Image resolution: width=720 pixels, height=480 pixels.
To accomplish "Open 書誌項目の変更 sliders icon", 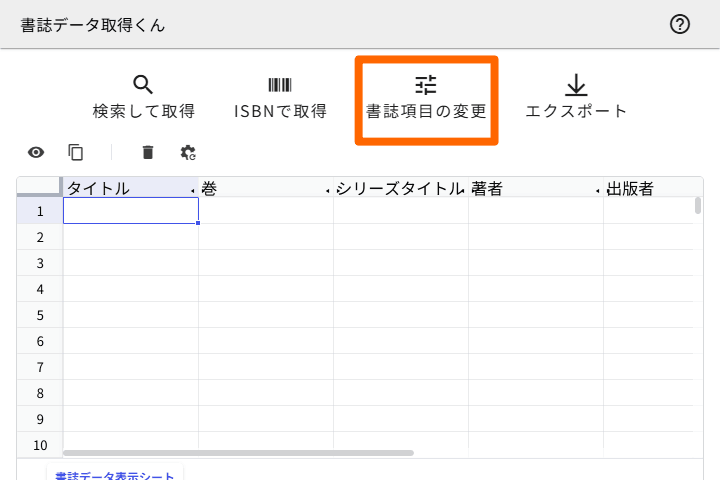I will (x=426, y=85).
